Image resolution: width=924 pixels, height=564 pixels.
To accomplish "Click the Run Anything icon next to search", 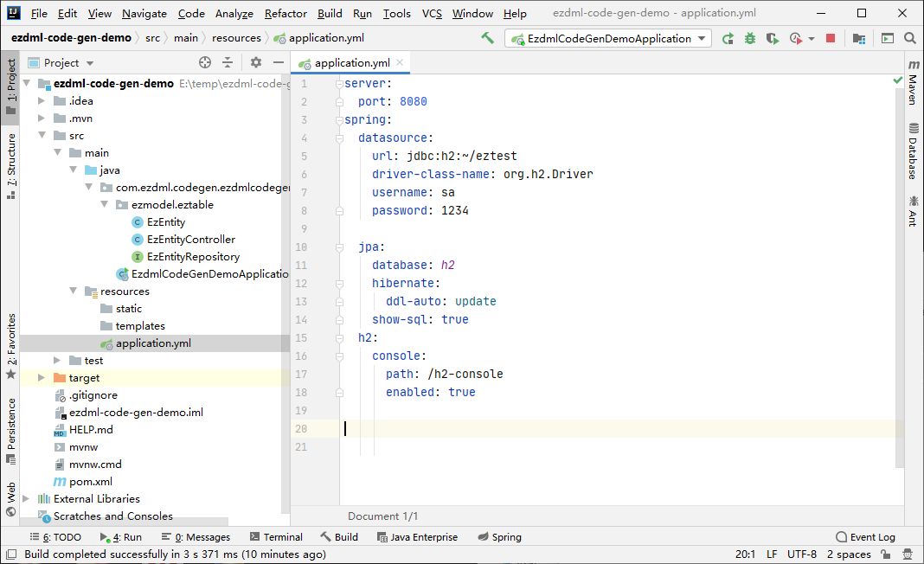I will coord(888,38).
